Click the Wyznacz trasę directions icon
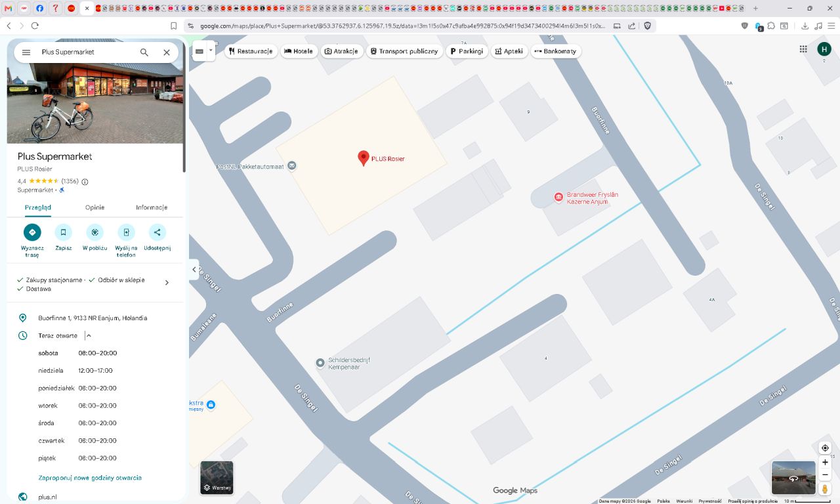The width and height of the screenshot is (840, 504). [x=32, y=232]
